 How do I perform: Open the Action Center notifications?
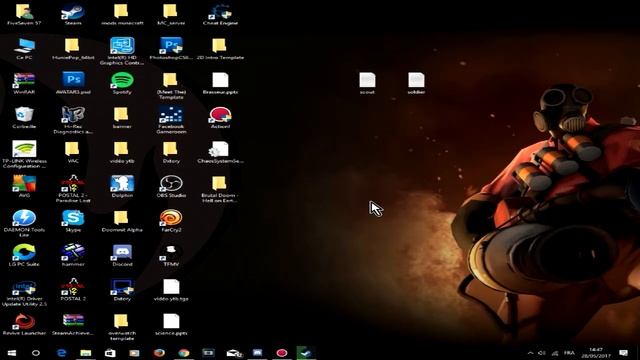pos(623,353)
